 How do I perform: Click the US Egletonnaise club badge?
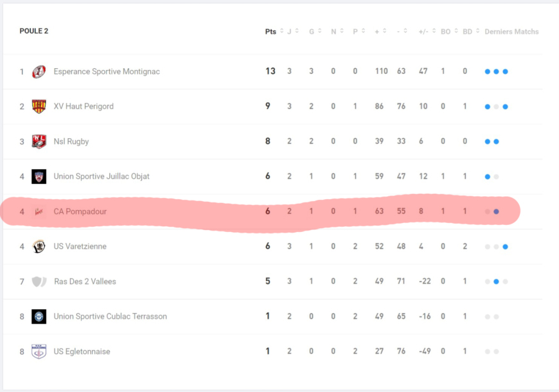(x=39, y=352)
